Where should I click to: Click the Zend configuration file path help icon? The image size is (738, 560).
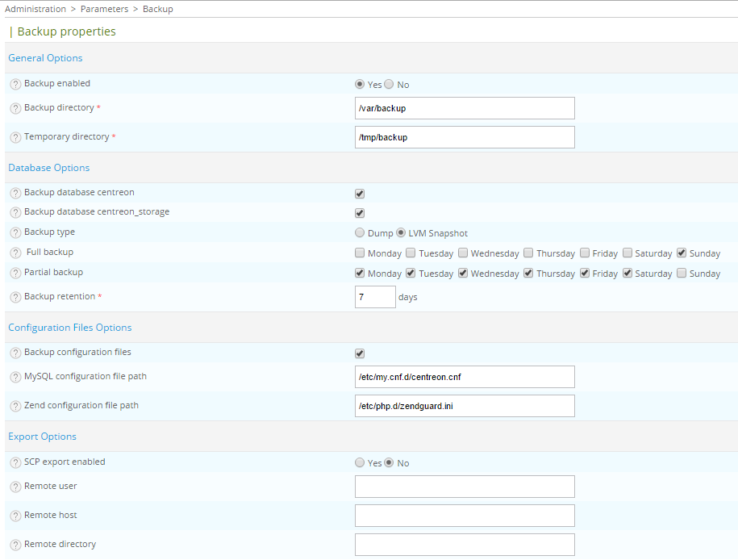tap(15, 405)
